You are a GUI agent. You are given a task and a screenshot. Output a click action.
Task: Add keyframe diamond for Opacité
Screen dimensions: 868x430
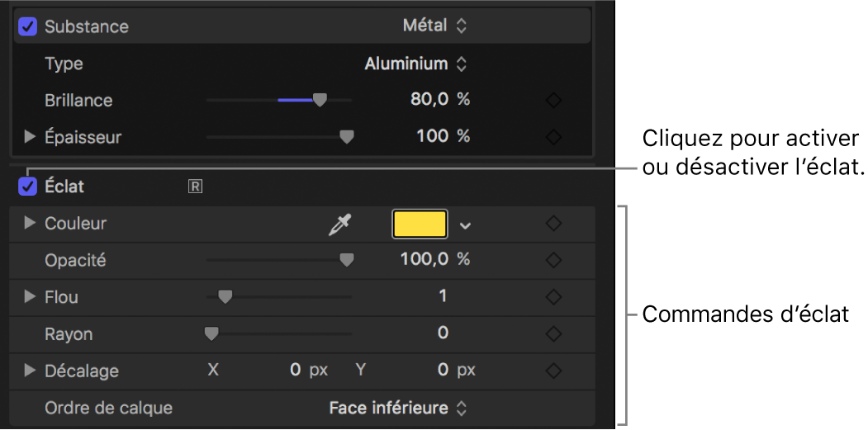[x=553, y=260]
